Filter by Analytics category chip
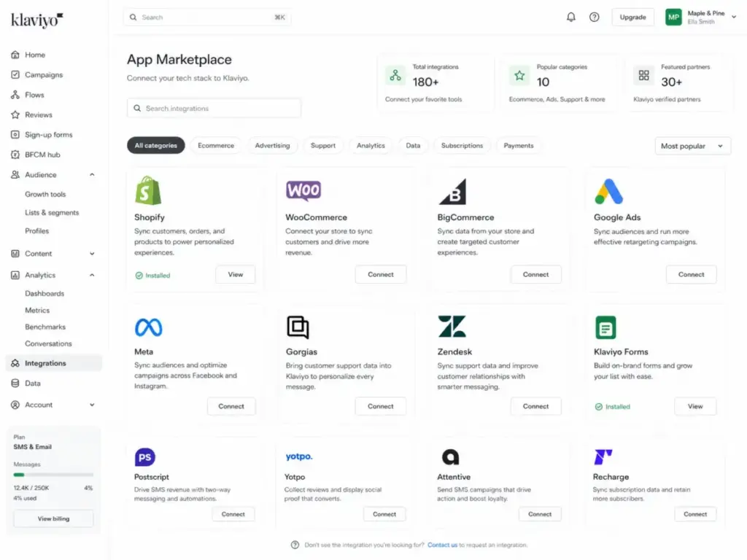The height and width of the screenshot is (560, 747). pyautogui.click(x=371, y=146)
